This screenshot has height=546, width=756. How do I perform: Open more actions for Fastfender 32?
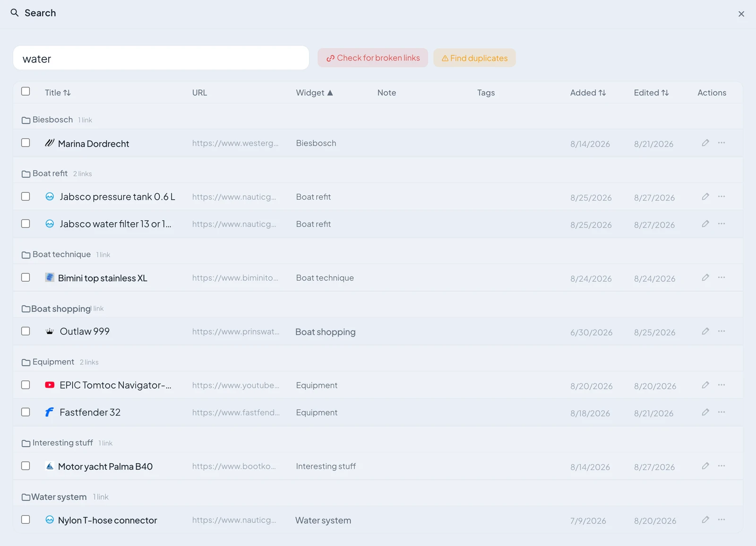(722, 412)
